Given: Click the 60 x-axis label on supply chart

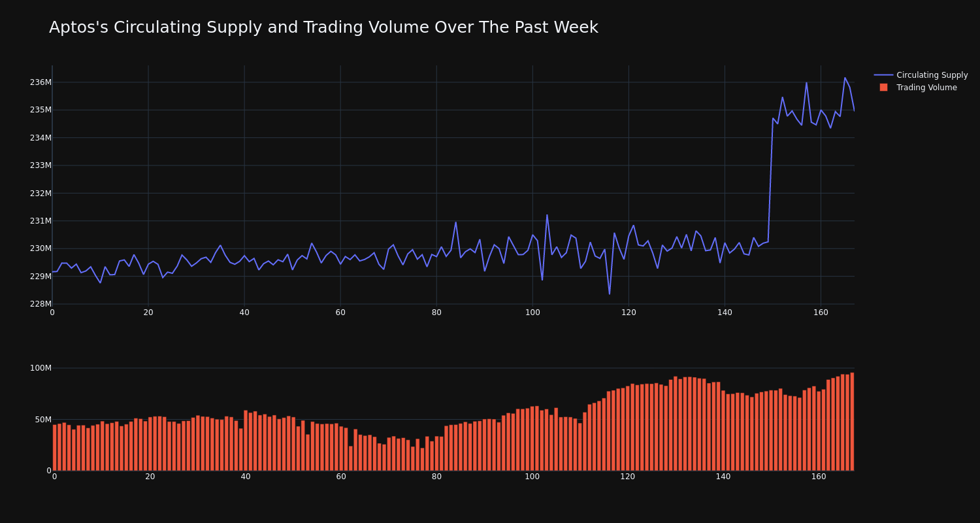Looking at the screenshot, I should pos(340,312).
